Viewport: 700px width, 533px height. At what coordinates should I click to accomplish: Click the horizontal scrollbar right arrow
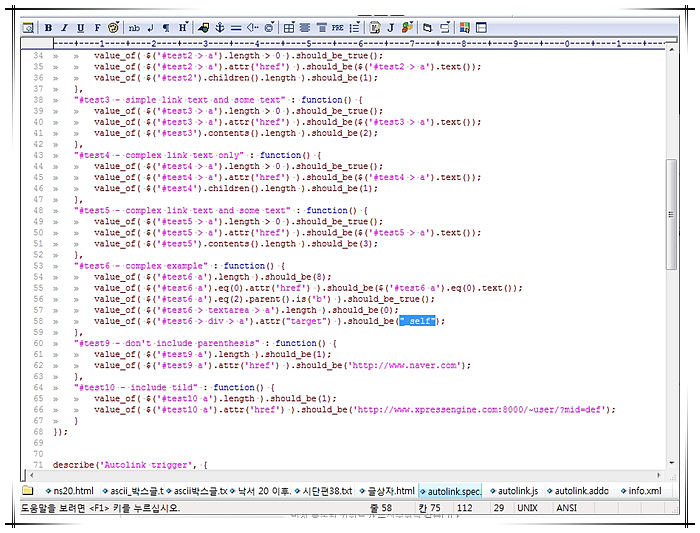(x=659, y=475)
